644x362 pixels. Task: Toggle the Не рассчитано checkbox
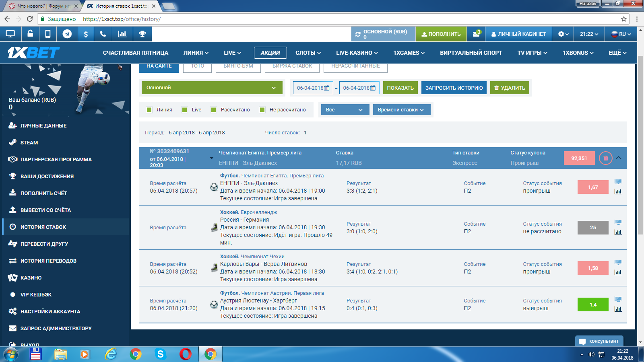(262, 110)
